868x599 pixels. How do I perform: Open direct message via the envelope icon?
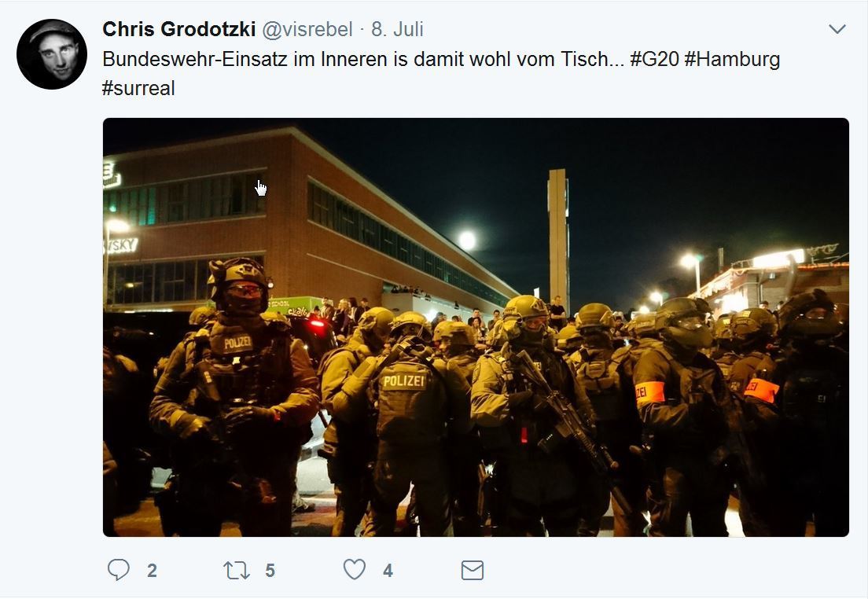coord(473,570)
